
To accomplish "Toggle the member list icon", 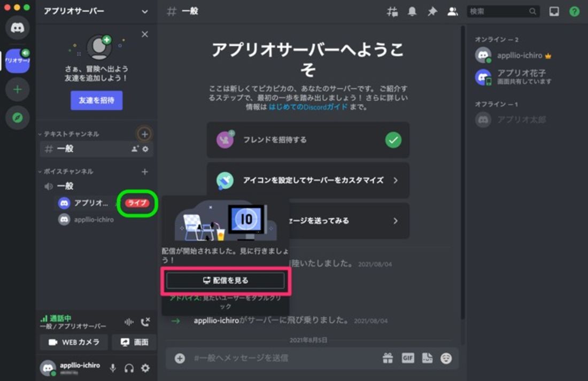I will click(x=453, y=12).
